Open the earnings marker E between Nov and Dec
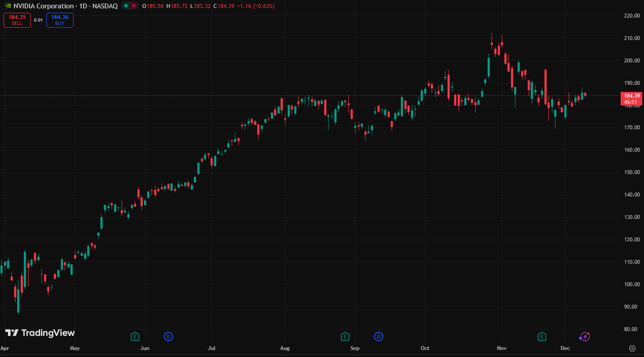Image resolution: width=644 pixels, height=357 pixels. pyautogui.click(x=543, y=337)
